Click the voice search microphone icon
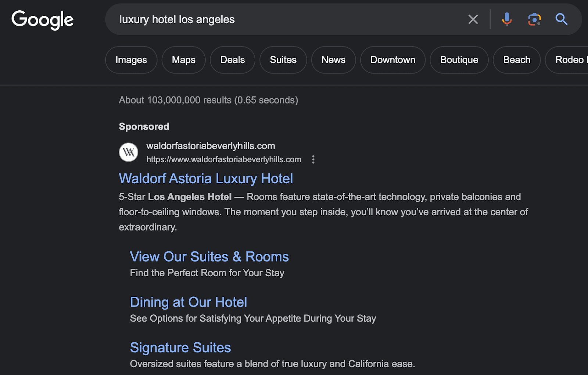This screenshot has width=588, height=375. [507, 19]
